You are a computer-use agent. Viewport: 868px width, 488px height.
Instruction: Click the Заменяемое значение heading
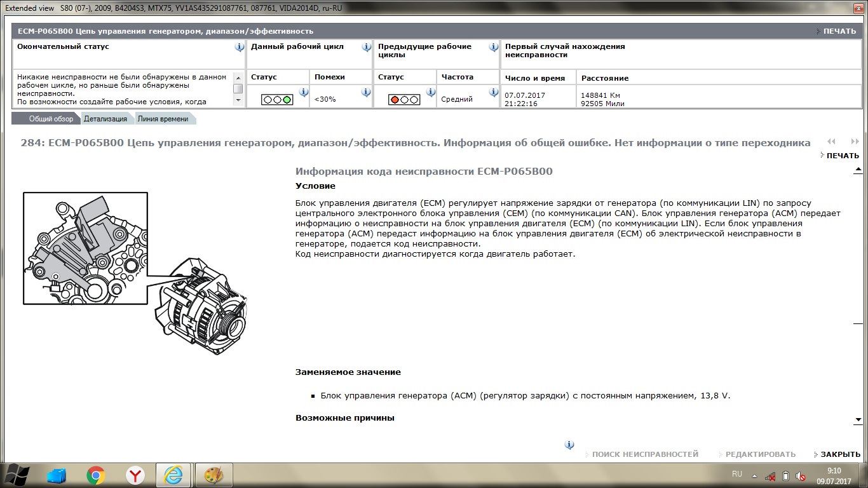348,372
